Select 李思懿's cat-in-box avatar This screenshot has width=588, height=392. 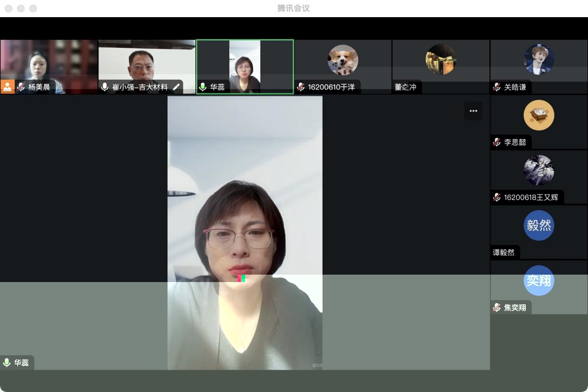[x=539, y=115]
